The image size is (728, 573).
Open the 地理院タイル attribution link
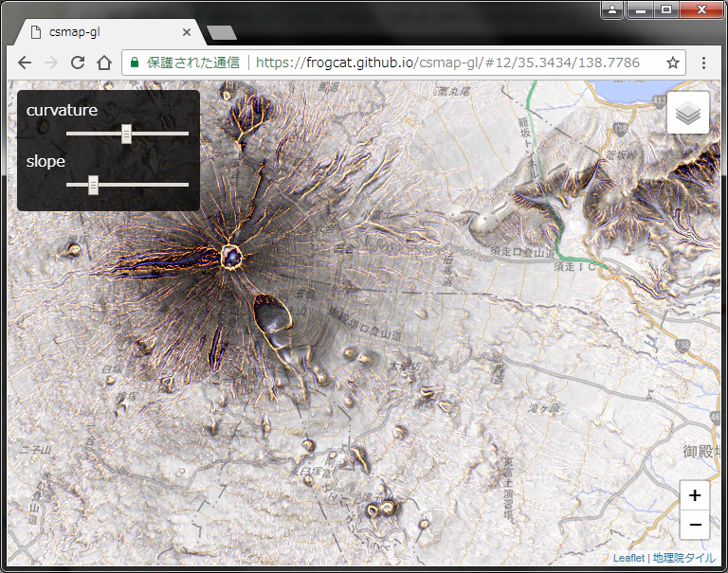(x=683, y=558)
